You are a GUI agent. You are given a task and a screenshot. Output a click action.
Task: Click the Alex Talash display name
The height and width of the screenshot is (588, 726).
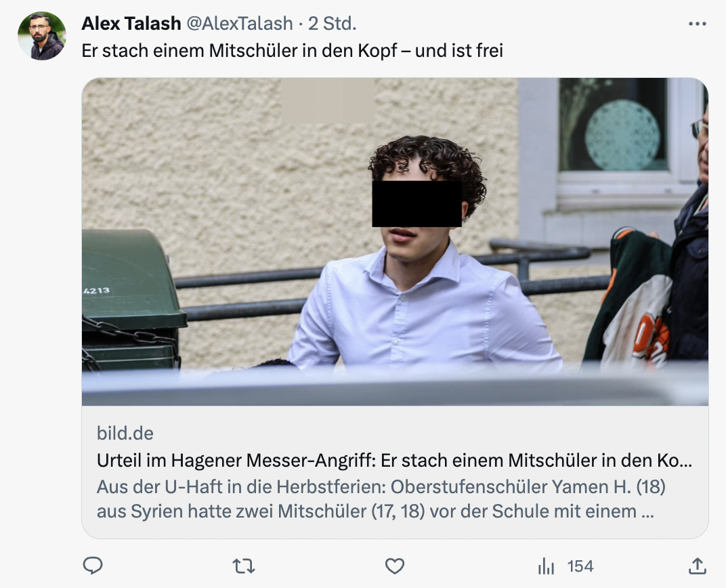click(x=131, y=23)
